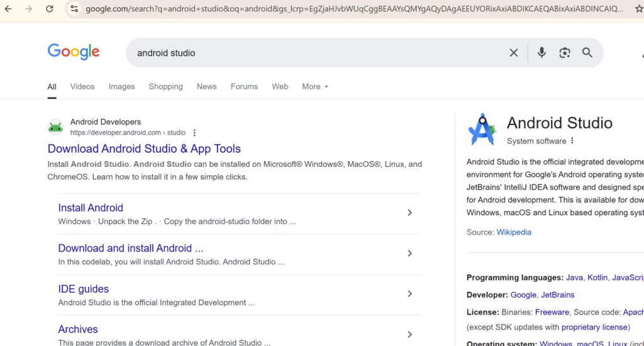Follow the Kotlin programming language link
644x346 pixels.
(x=597, y=278)
